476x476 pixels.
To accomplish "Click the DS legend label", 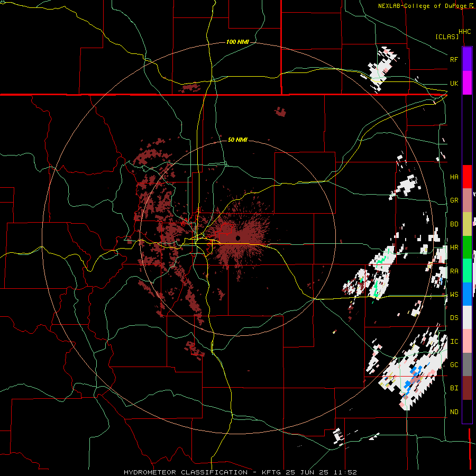I will pos(454,318).
